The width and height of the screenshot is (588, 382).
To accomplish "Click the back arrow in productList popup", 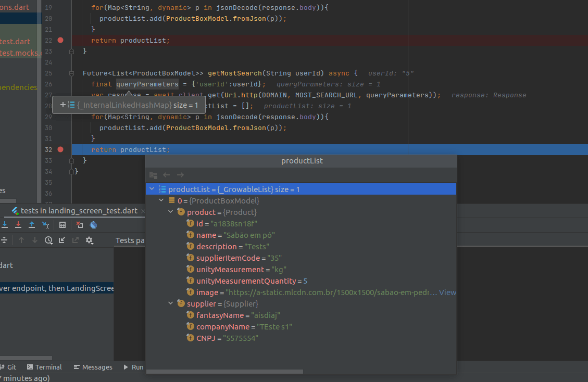I will tap(167, 175).
